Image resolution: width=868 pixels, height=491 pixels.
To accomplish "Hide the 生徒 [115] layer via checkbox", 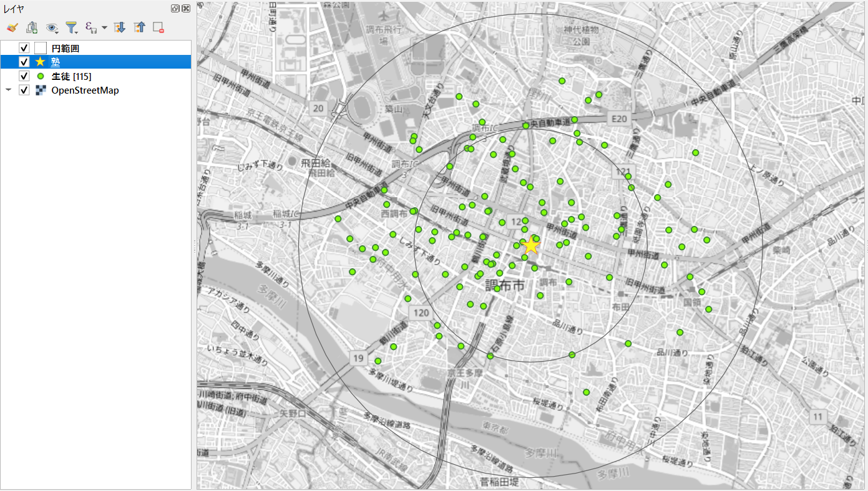I will 24,76.
